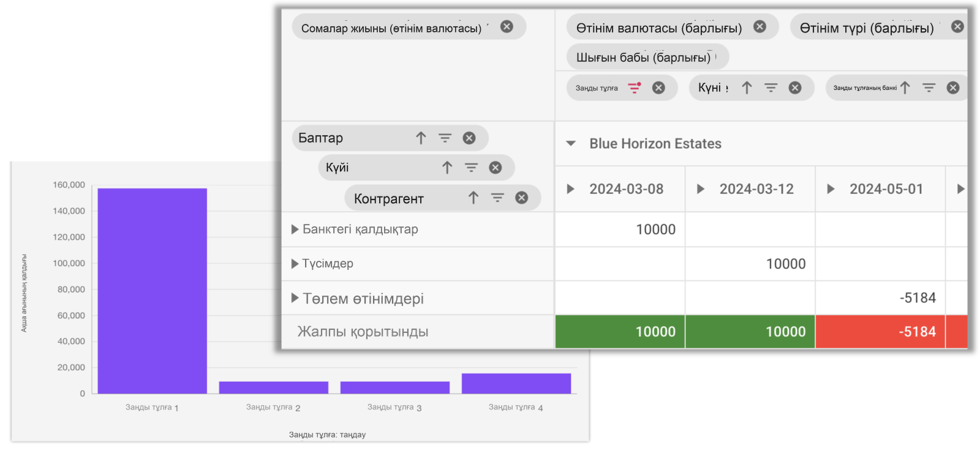The image size is (980, 451).
Task: Open filter on Заңды тұлғаның банкі chip
Action: pyautogui.click(x=929, y=88)
